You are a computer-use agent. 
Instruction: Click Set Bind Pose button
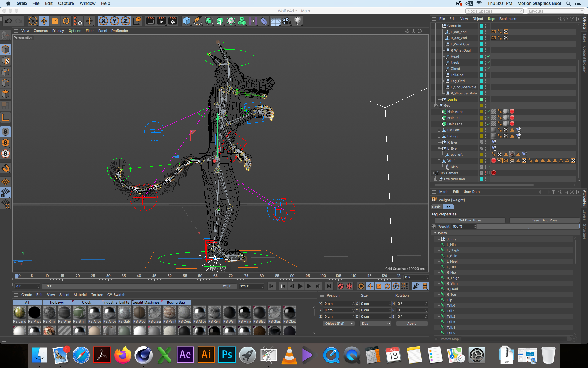coord(470,220)
